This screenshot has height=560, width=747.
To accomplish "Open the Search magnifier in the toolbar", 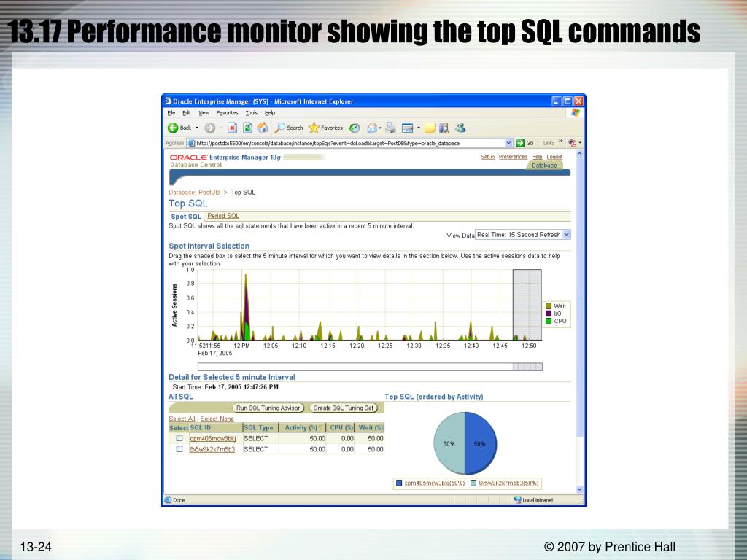I will pyautogui.click(x=280, y=128).
